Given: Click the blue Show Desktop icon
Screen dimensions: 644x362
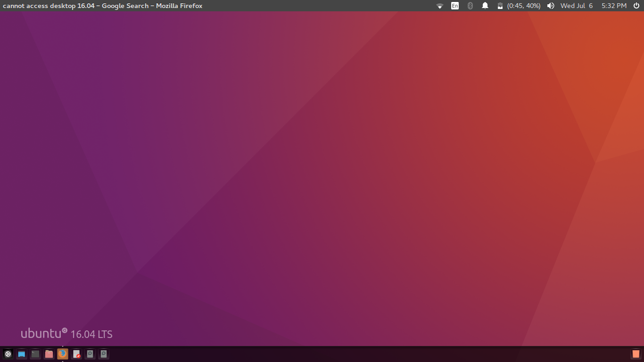Looking at the screenshot, I should click(22, 354).
